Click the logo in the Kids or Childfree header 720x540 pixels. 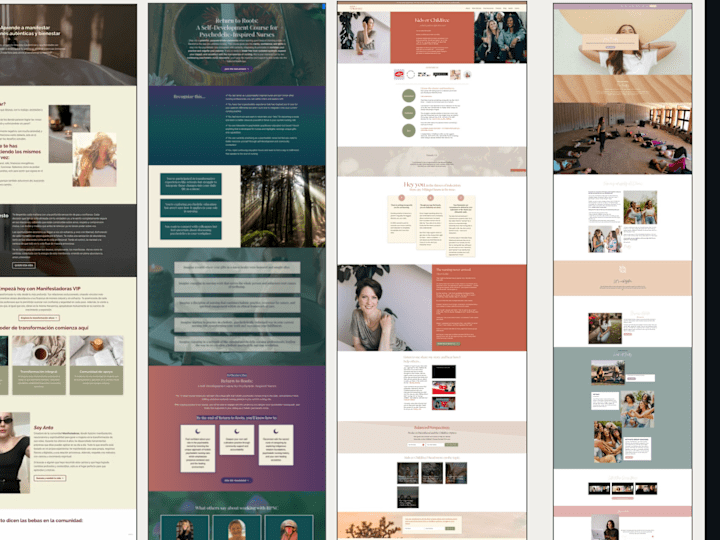(x=356, y=8)
